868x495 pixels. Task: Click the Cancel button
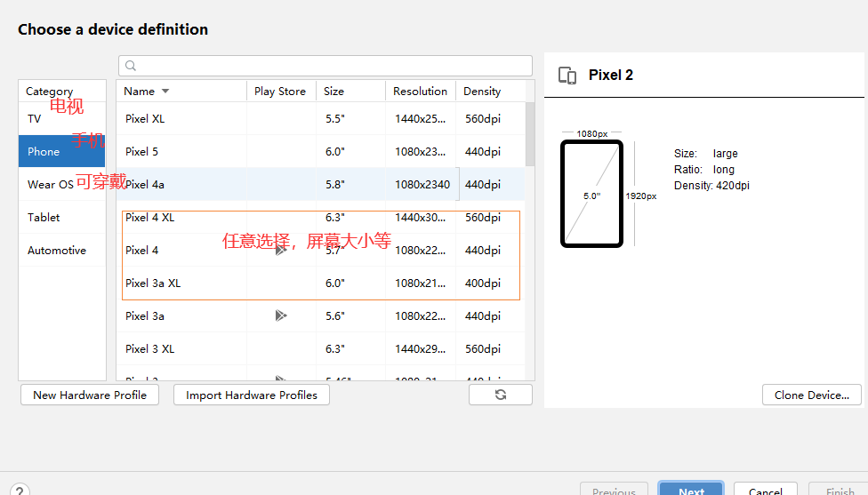(766, 489)
